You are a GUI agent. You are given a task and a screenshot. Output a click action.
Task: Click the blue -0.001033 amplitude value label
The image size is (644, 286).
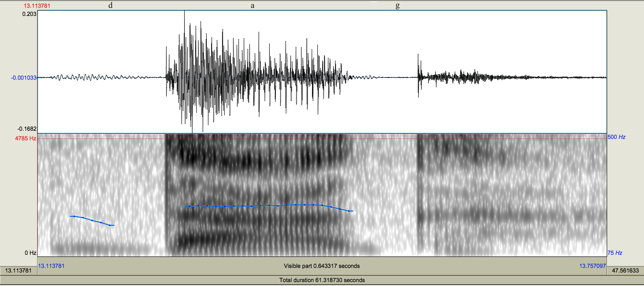tap(23, 78)
